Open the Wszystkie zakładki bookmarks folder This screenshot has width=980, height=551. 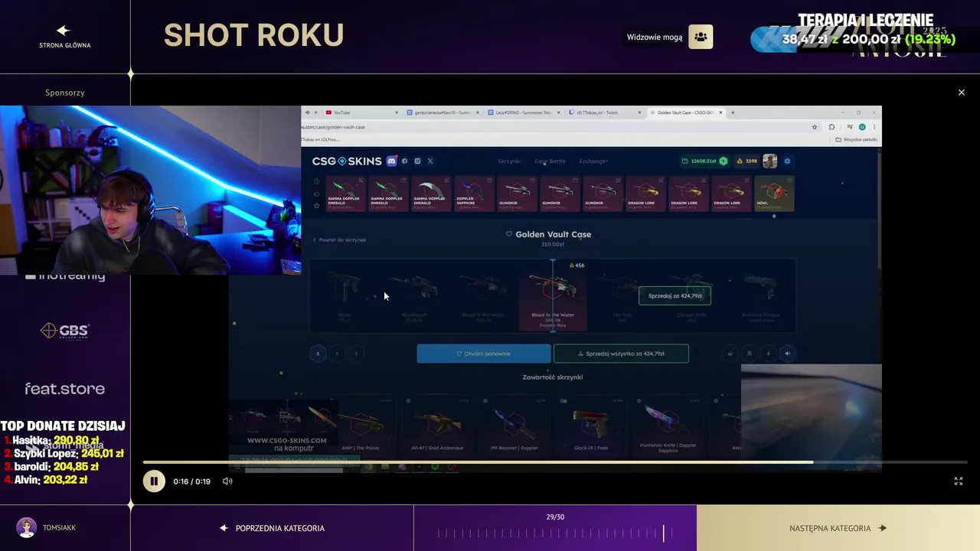[856, 139]
